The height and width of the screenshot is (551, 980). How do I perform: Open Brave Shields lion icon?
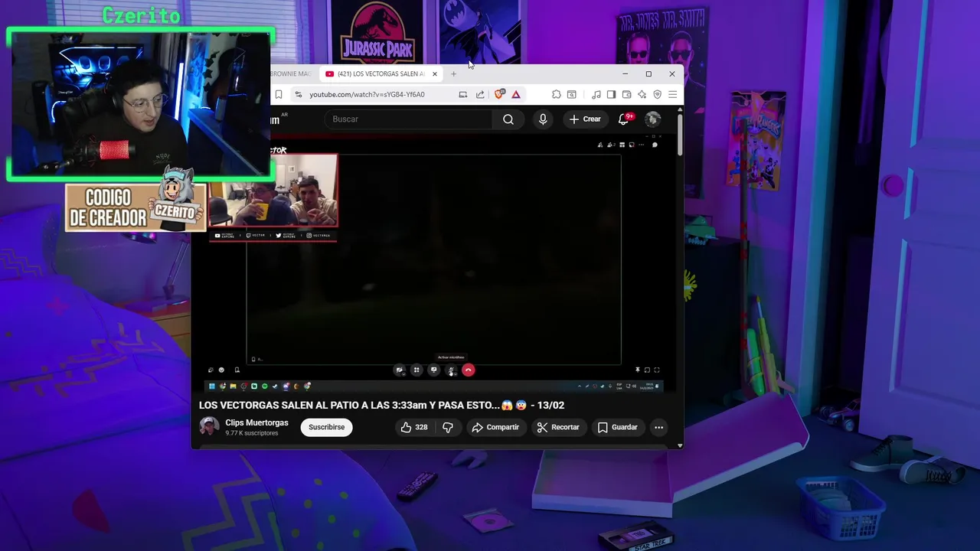coord(499,95)
